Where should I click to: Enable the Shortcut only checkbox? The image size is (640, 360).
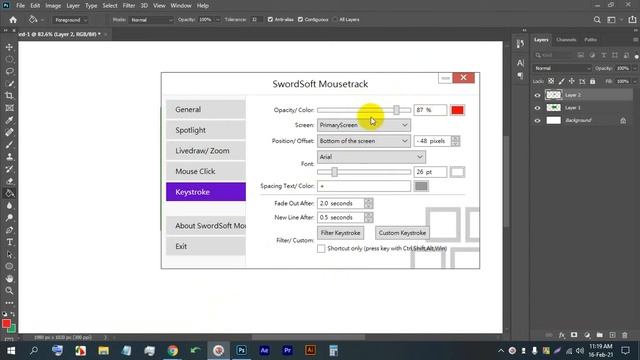(x=321, y=249)
